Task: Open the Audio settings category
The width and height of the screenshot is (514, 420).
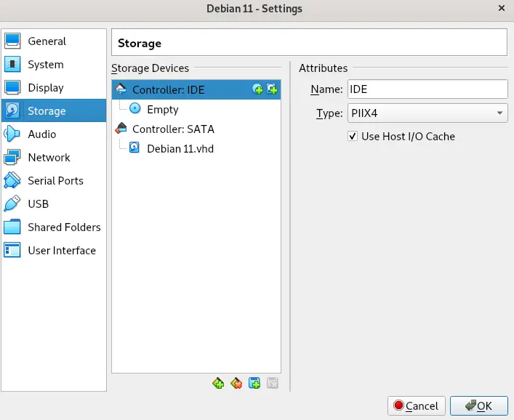Action: pyautogui.click(x=54, y=134)
